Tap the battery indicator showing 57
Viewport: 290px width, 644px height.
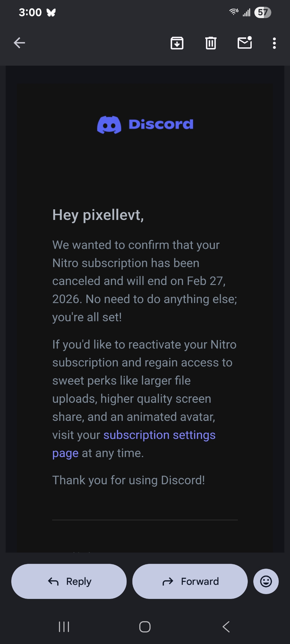coord(263,13)
